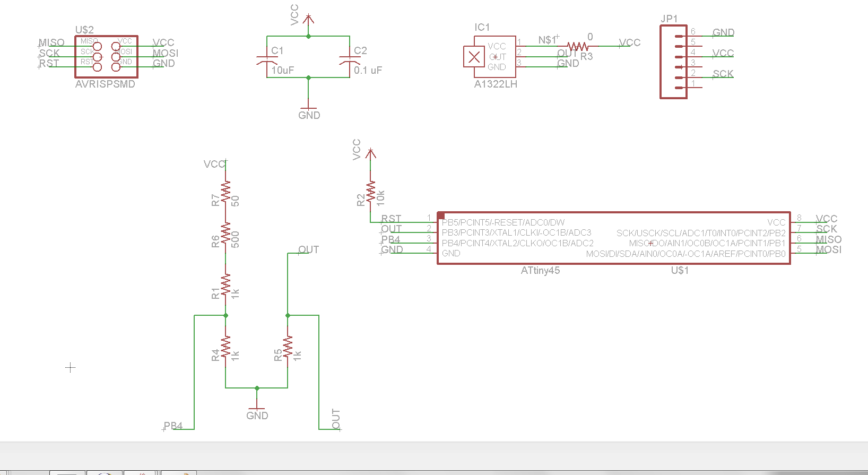Click the rotated OUT label at bottom wire

click(336, 419)
